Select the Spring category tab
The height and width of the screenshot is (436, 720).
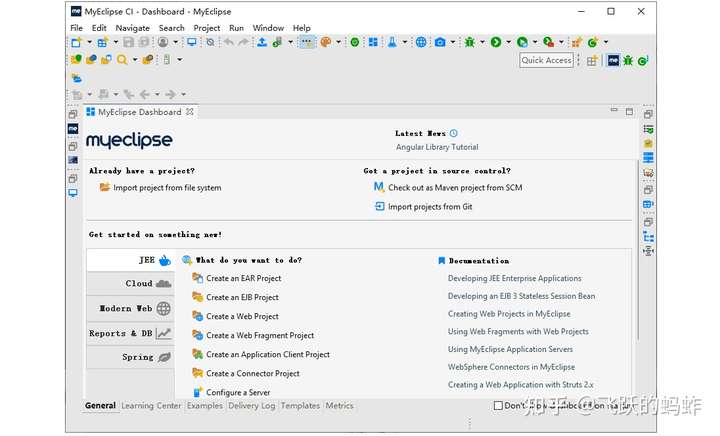131,357
